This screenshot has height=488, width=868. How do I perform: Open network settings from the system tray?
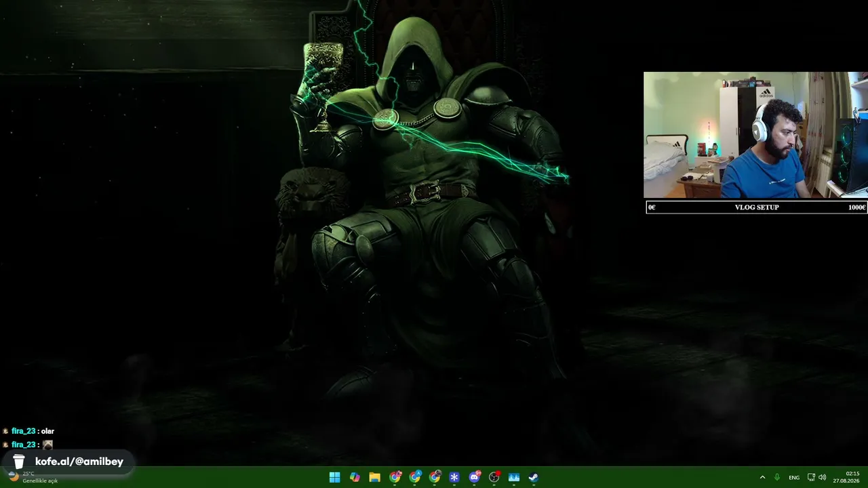pos(811,477)
